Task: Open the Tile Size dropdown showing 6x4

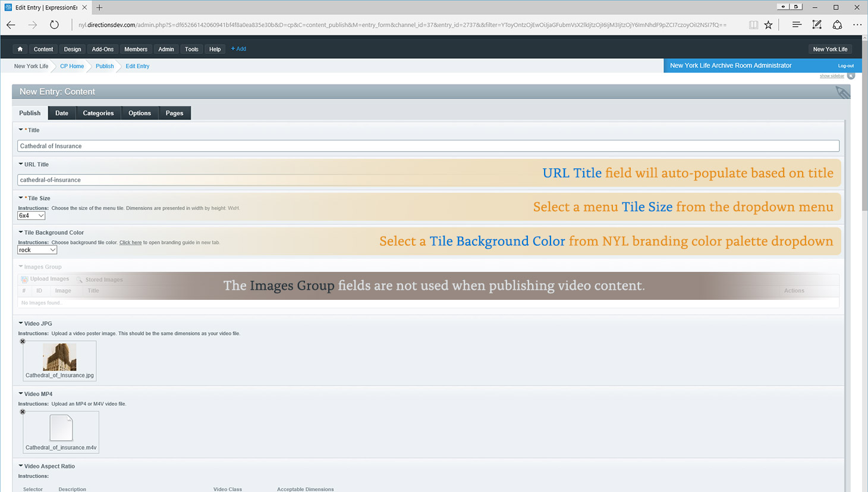Action: click(32, 216)
